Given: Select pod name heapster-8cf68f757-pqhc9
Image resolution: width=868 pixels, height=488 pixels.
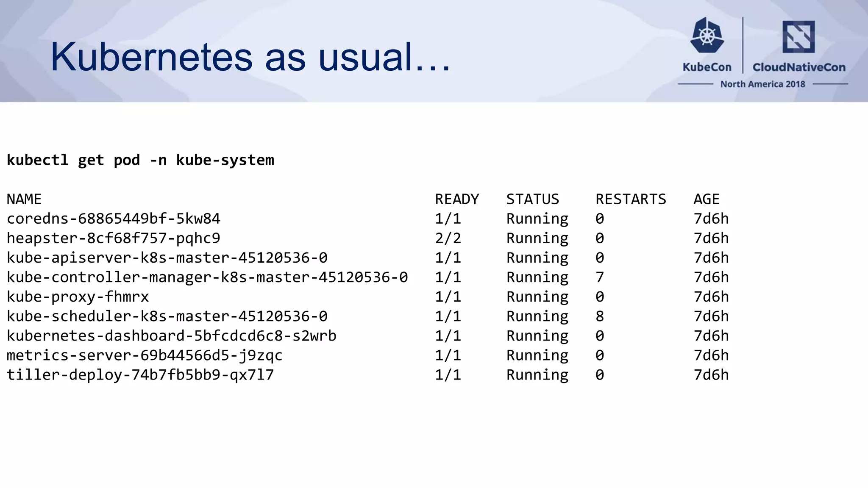Looking at the screenshot, I should pyautogui.click(x=114, y=238).
